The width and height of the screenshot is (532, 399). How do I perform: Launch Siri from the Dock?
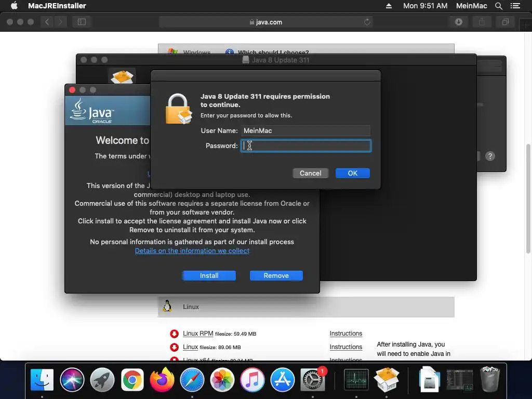(72, 380)
